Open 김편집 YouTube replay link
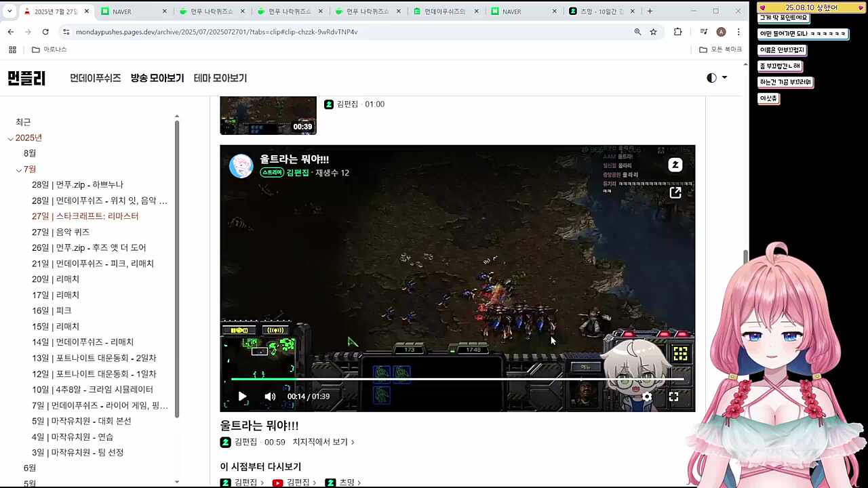Screen dimensions: 868x488 294,483
